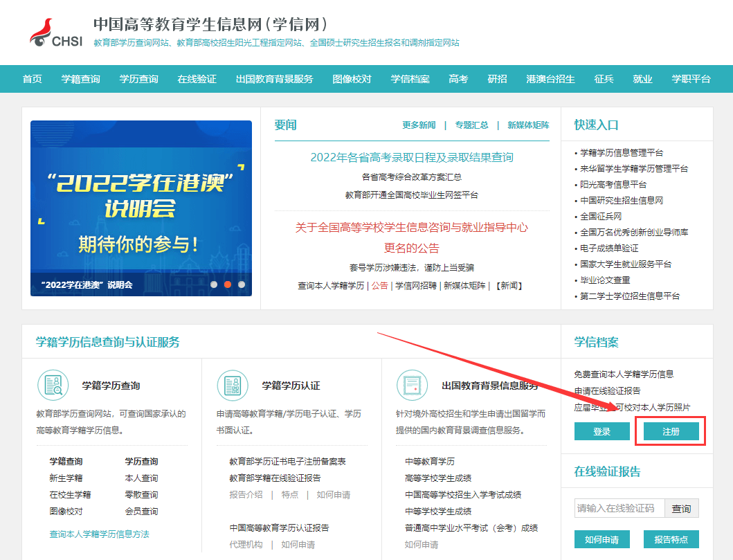The width and height of the screenshot is (733, 560).
Task: Open 中国研究生招生信息网 quick link
Action: (x=622, y=201)
